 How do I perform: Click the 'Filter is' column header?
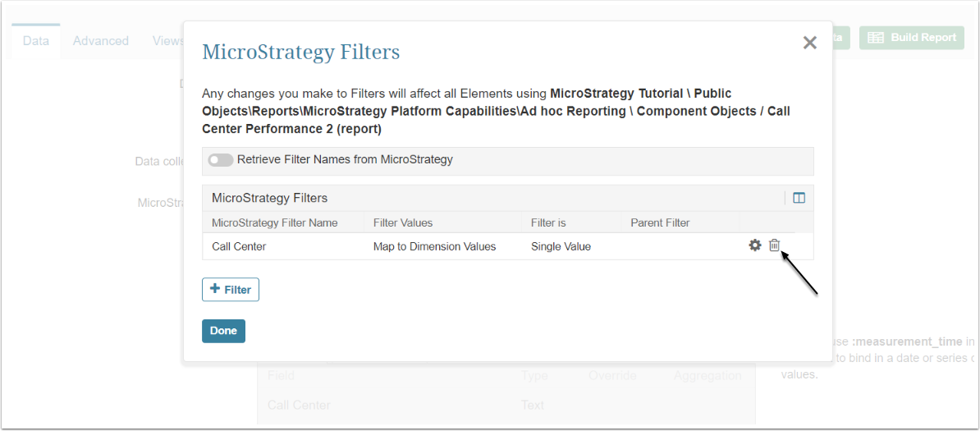tap(548, 222)
